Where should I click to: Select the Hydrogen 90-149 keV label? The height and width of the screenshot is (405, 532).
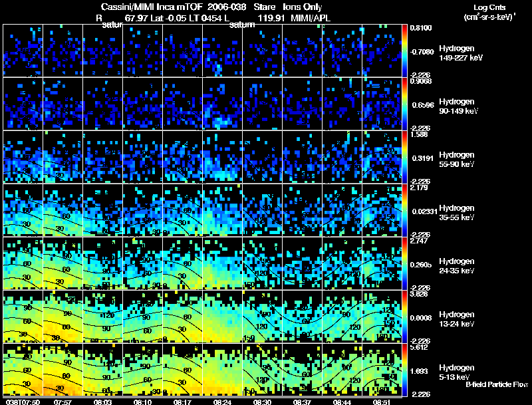458,106
